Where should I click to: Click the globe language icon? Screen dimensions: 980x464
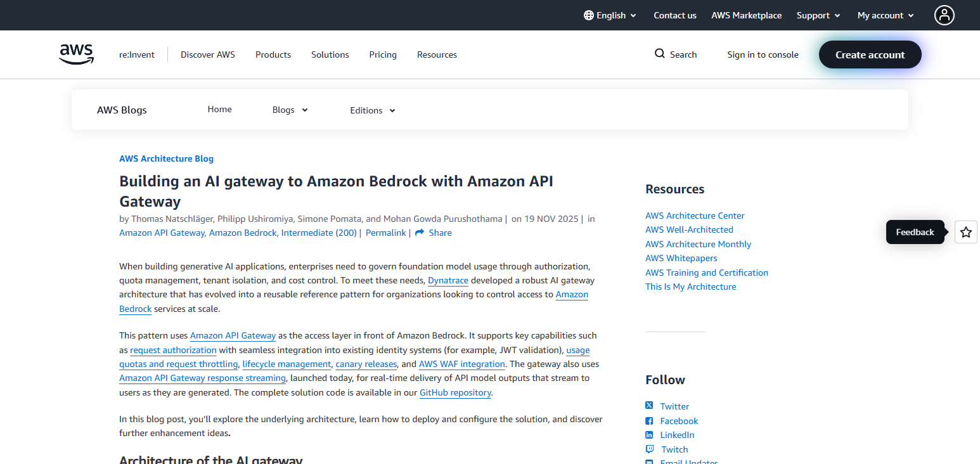click(x=588, y=15)
